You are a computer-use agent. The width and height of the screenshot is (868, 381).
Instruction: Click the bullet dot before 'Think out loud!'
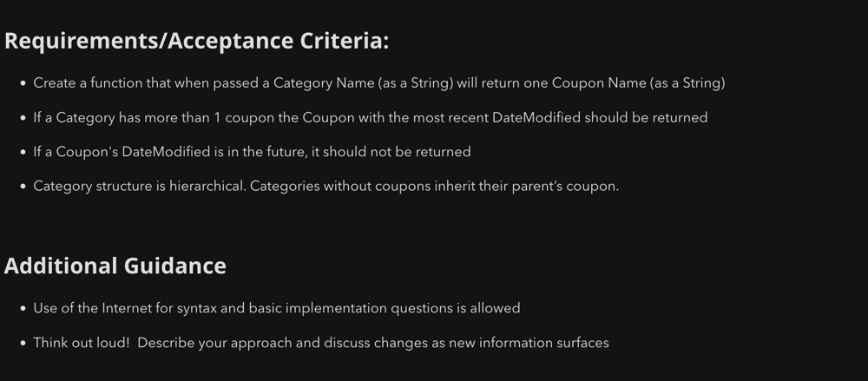tap(23, 344)
